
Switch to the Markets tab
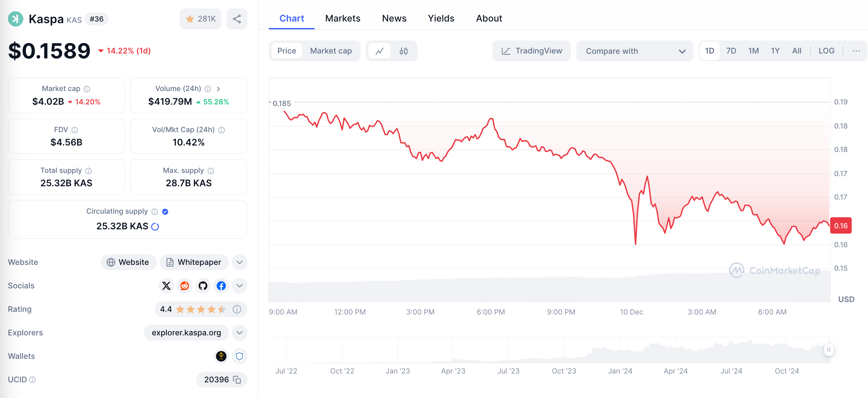pyautogui.click(x=342, y=18)
